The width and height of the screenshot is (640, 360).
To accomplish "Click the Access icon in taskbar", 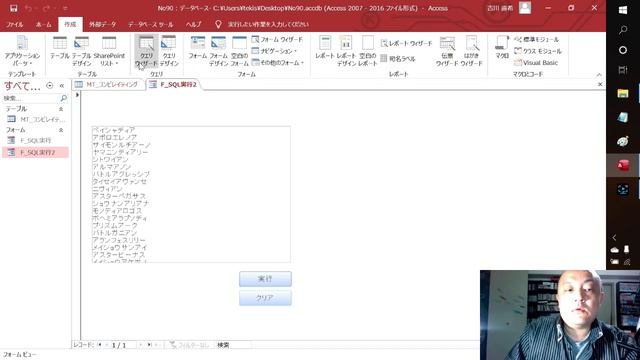I will pos(623,165).
